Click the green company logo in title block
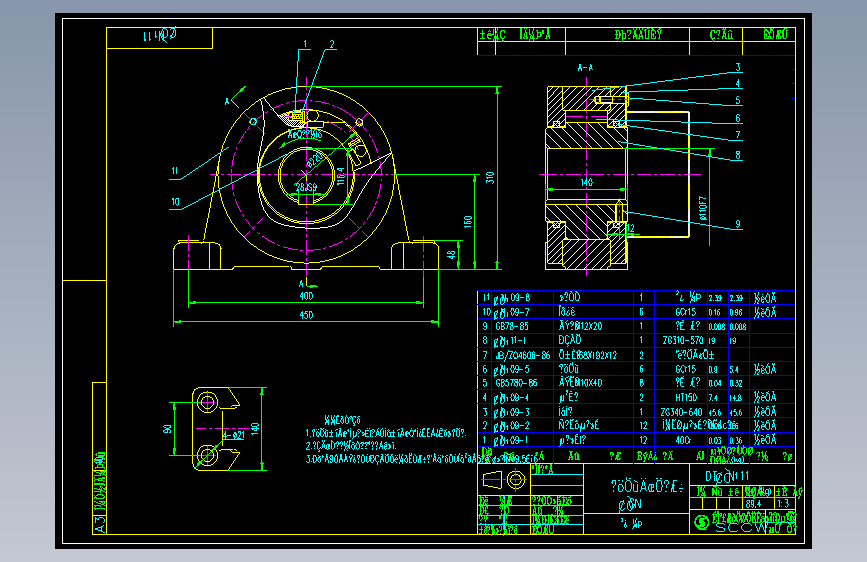The image size is (867, 562). (x=701, y=522)
